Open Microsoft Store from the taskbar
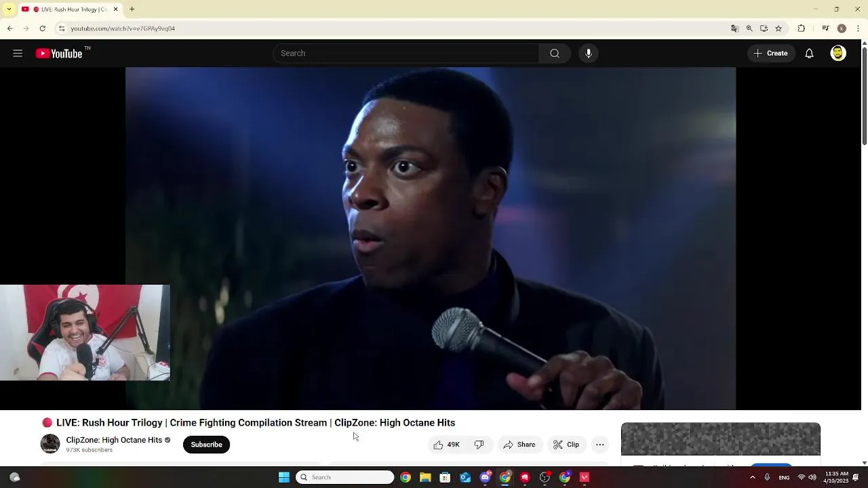Image resolution: width=868 pixels, height=488 pixels. [x=445, y=477]
